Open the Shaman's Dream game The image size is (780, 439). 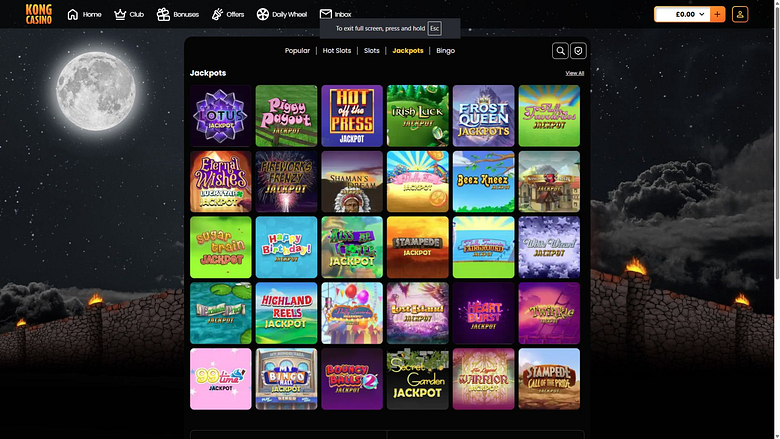point(352,181)
